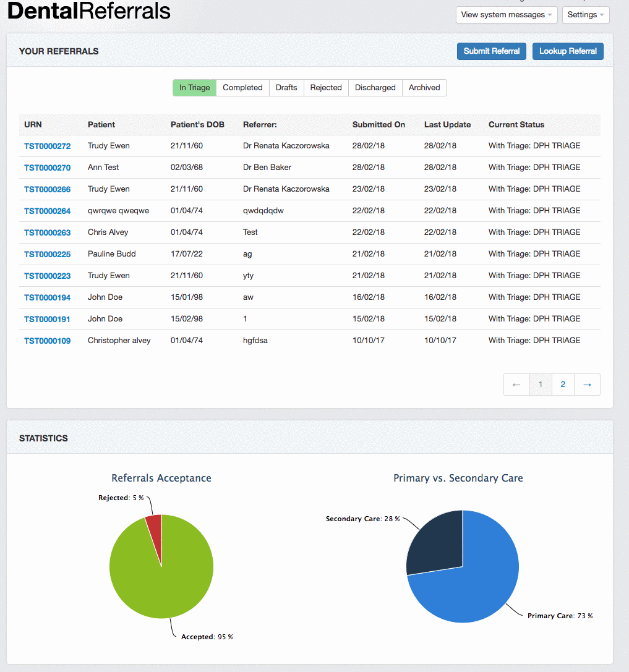Open referral TST0000225
This screenshot has width=629, height=672.
coord(47,254)
